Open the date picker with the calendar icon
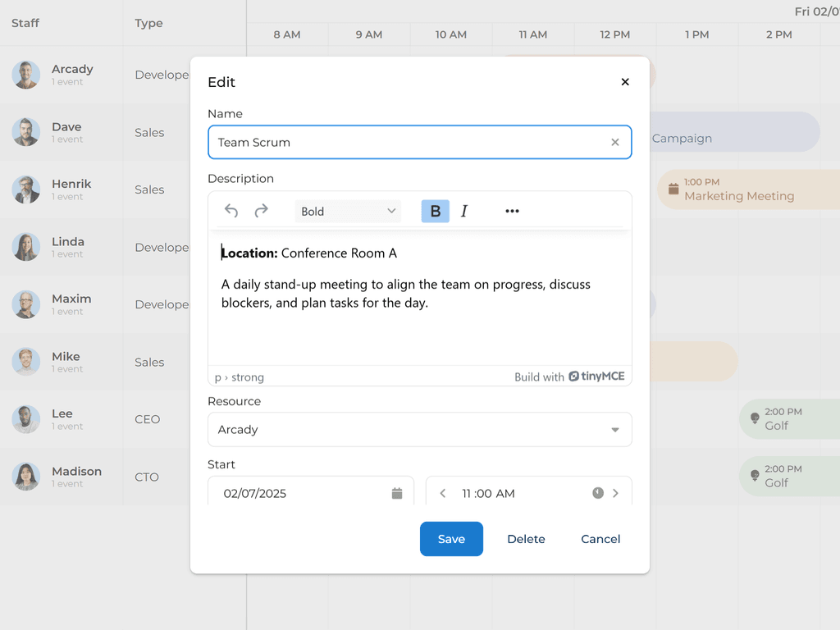 pyautogui.click(x=397, y=493)
